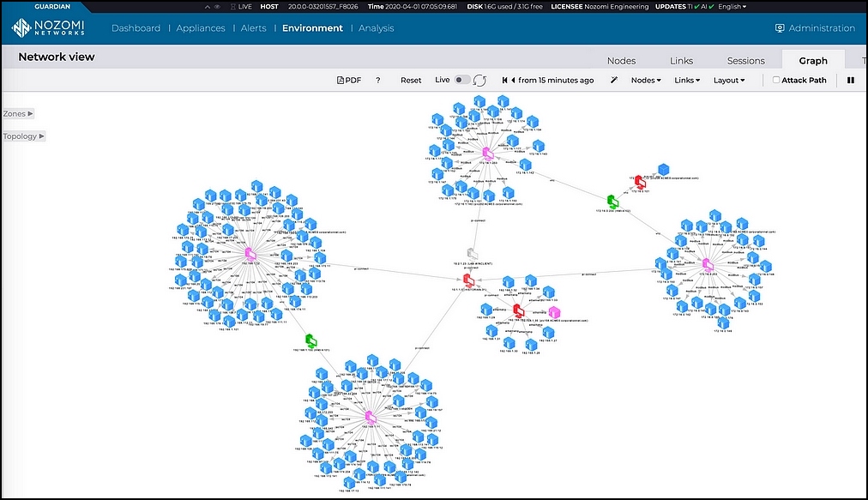Click the circular refresh arrows icon
Image resolution: width=868 pixels, height=500 pixels.
pyautogui.click(x=480, y=81)
